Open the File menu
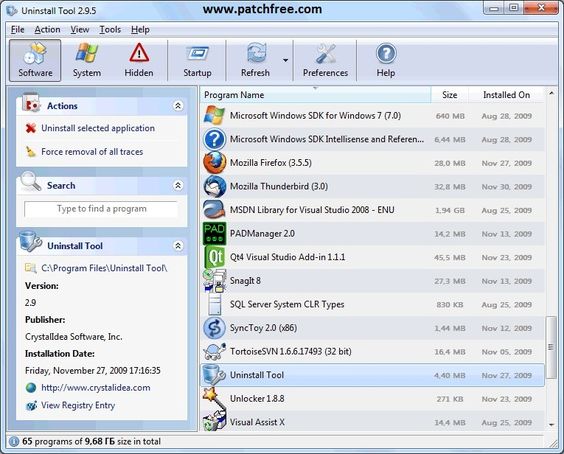The width and height of the screenshot is (564, 454). (17, 29)
